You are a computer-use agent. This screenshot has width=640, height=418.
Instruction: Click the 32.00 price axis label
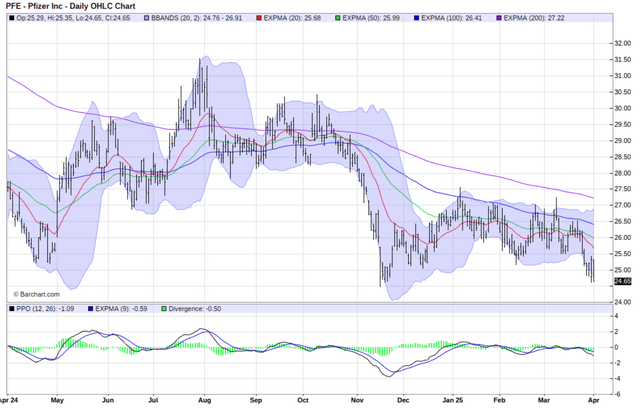point(623,43)
